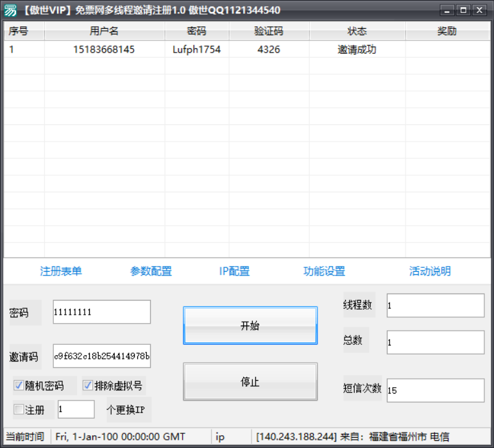Click the 停止 button

tap(250, 381)
